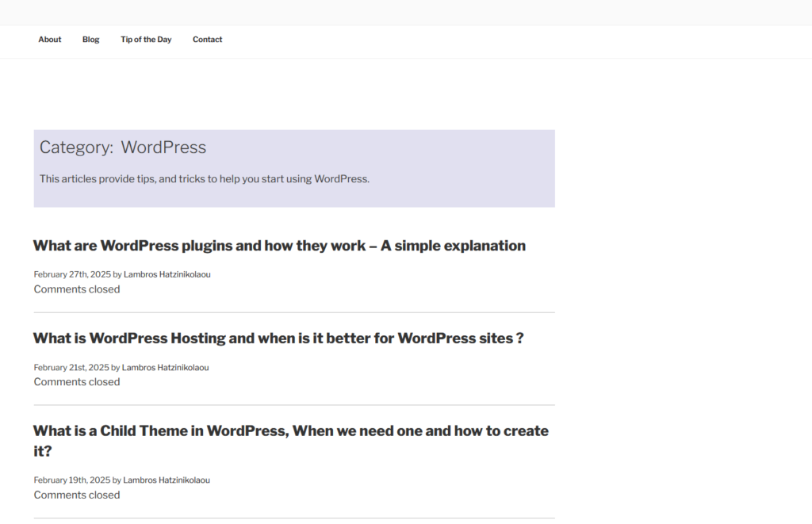Click the Category: label in the heading
This screenshot has height=524, width=812.
point(76,147)
